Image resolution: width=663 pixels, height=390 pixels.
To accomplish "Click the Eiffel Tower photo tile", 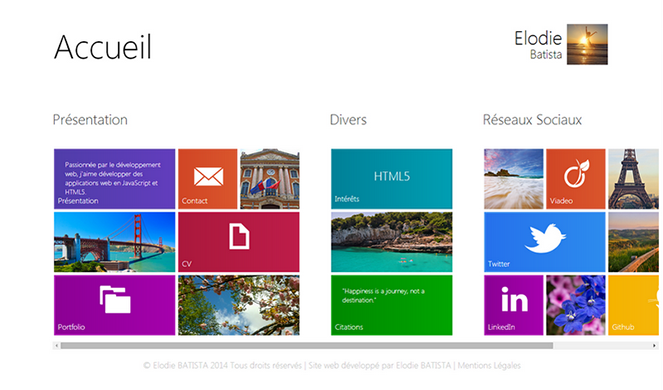I will tap(633, 179).
